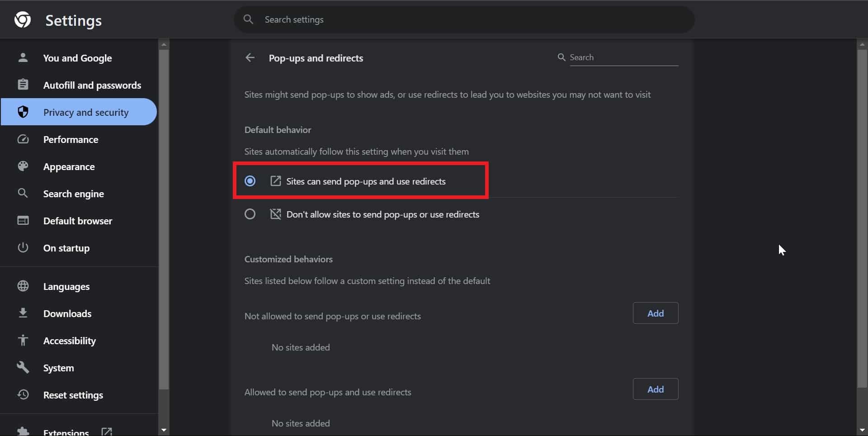
Task: Select 'Sites can send pop-ups' radio button
Action: [250, 181]
